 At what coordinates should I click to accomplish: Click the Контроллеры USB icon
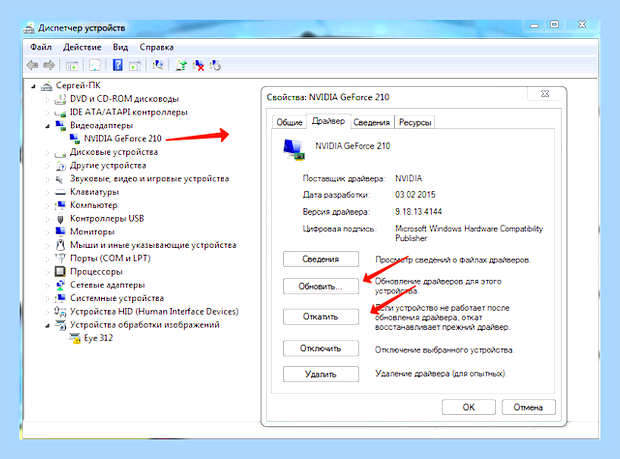point(60,219)
